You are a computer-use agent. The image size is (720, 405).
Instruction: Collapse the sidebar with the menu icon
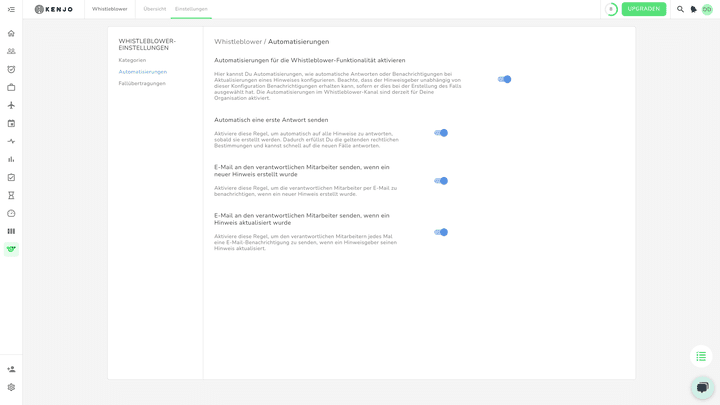(11, 9)
